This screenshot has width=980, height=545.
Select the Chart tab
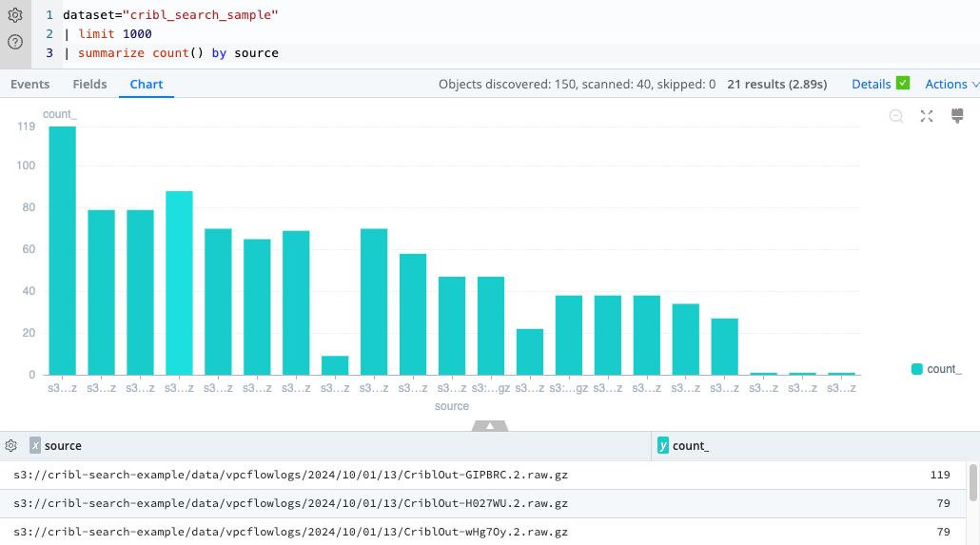[147, 84]
